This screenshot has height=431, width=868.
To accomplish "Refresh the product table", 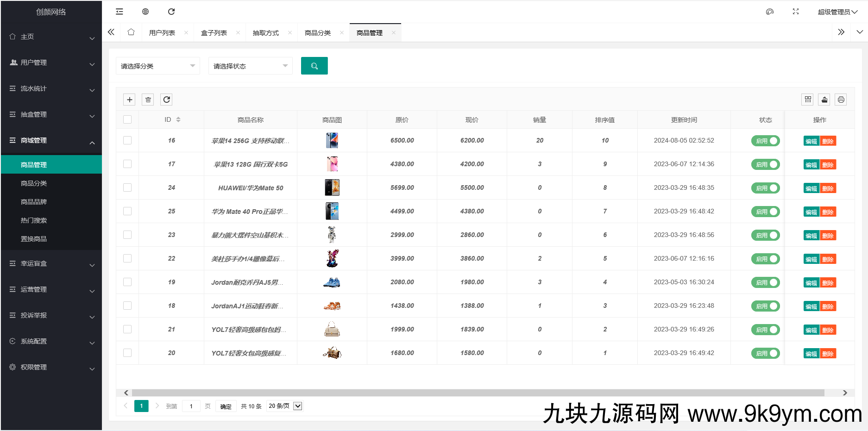I will click(166, 99).
